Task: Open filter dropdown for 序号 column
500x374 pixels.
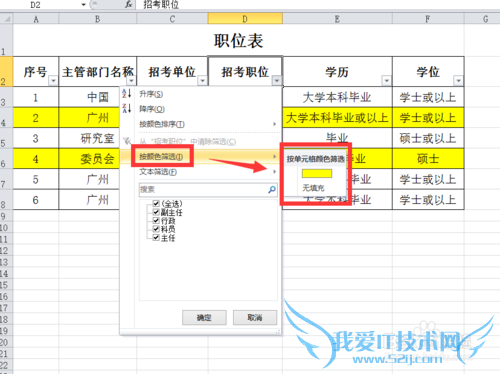Action: (53, 81)
